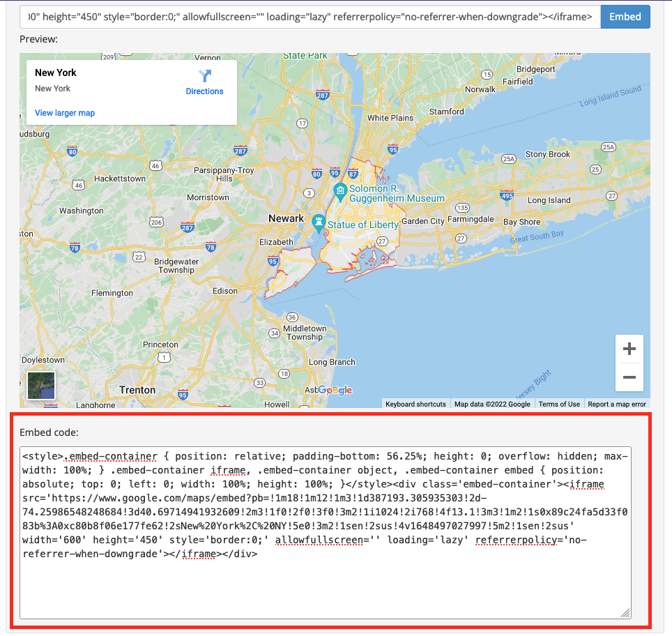Click the Bridgeport city label

[535, 69]
